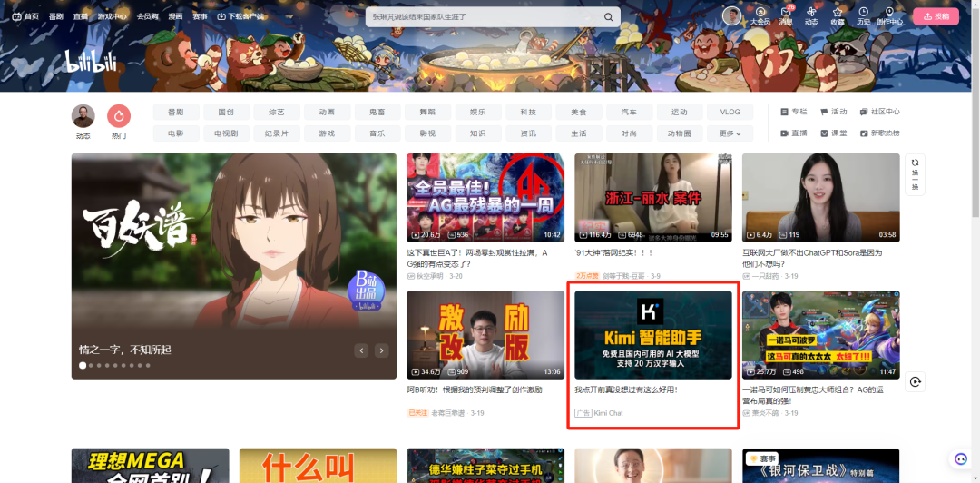Viewport: 980px width, 483px height.
Task: Click the pink 投稿 upload button
Action: coord(936,16)
